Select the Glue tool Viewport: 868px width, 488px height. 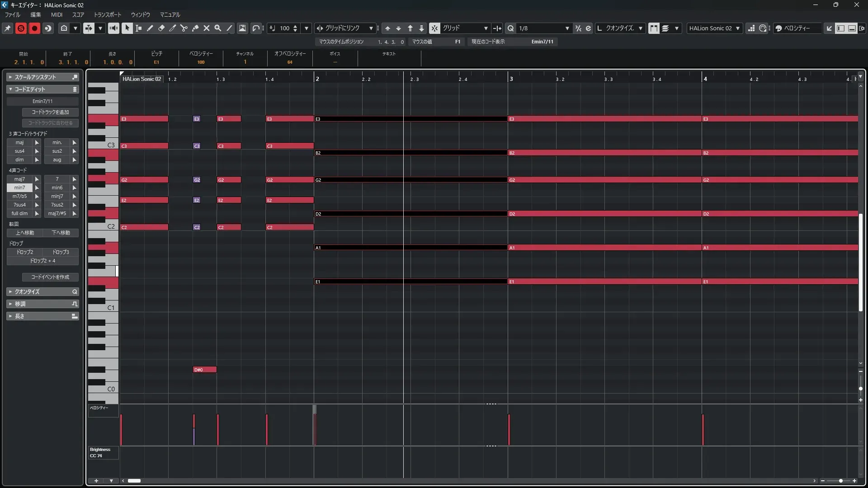pyautogui.click(x=195, y=28)
